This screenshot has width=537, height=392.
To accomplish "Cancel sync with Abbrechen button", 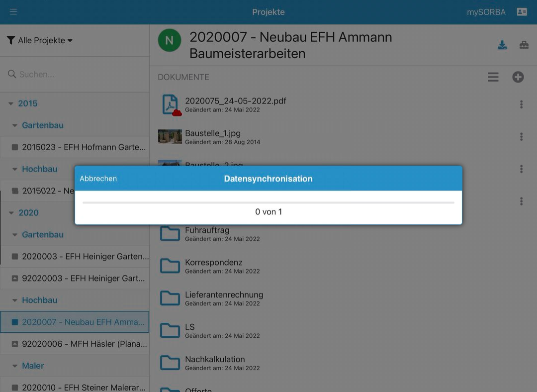I will click(x=98, y=179).
